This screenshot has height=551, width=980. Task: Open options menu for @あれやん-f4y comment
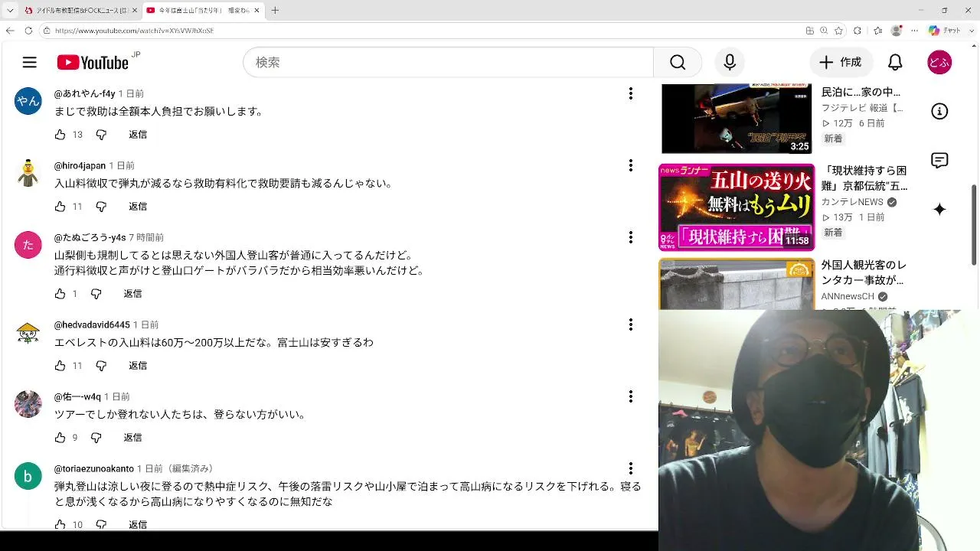(x=631, y=93)
